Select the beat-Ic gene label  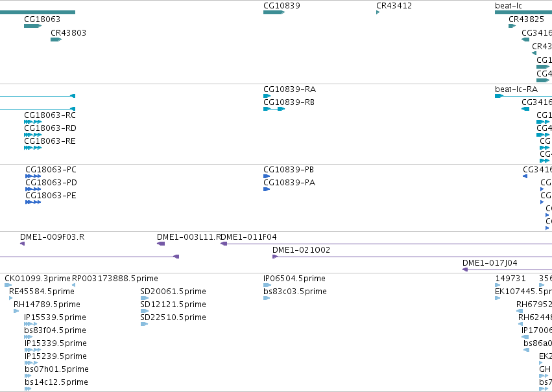[509, 6]
